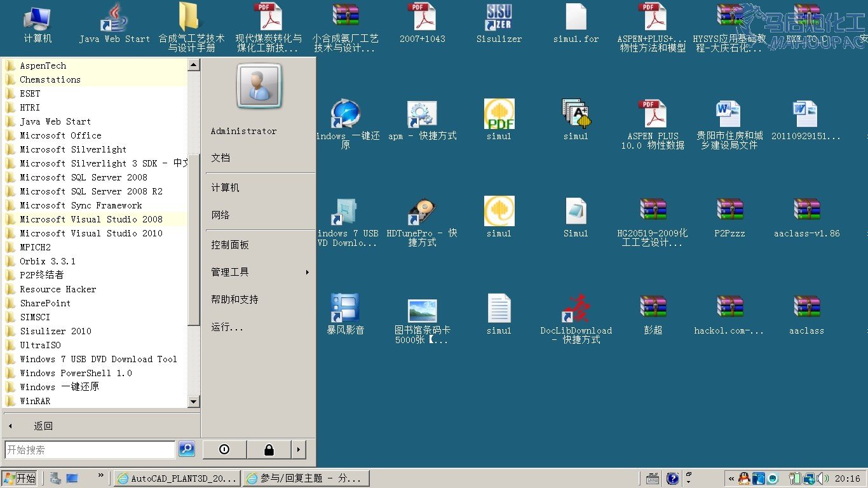Click the keyboard icon in the taskbar
The height and width of the screenshot is (488, 868).
click(653, 478)
